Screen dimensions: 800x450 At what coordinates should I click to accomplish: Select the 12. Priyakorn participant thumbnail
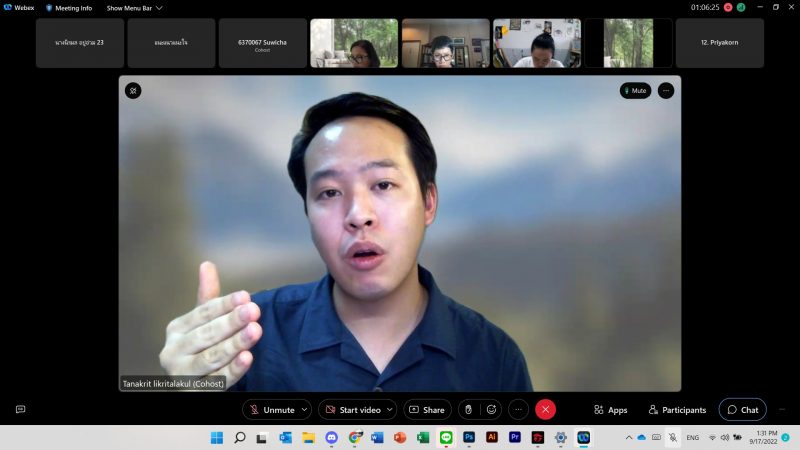click(719, 43)
